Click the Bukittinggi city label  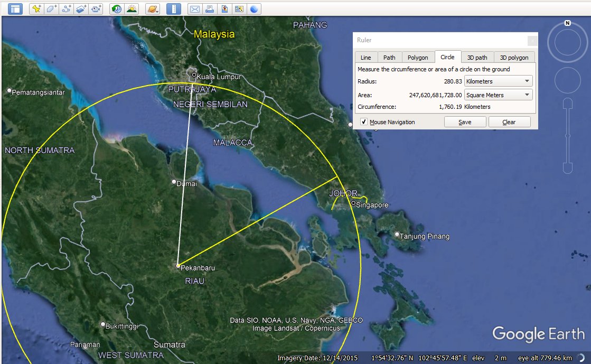122,326
